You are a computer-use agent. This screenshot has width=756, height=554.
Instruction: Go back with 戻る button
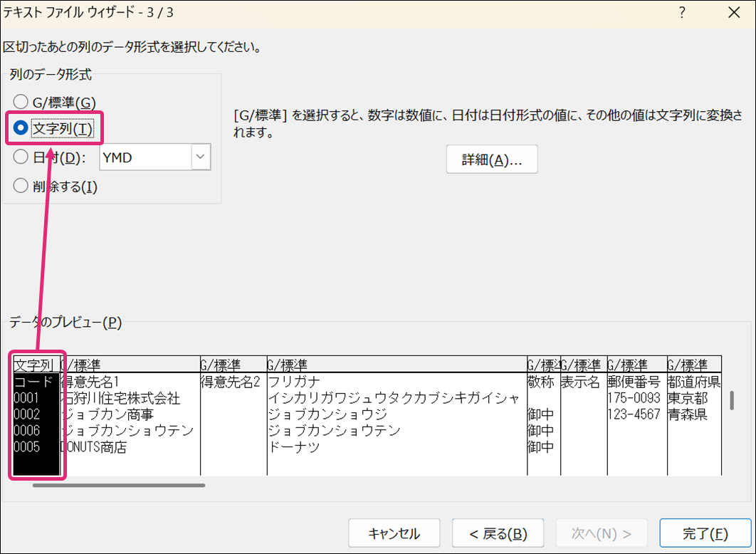[498, 533]
